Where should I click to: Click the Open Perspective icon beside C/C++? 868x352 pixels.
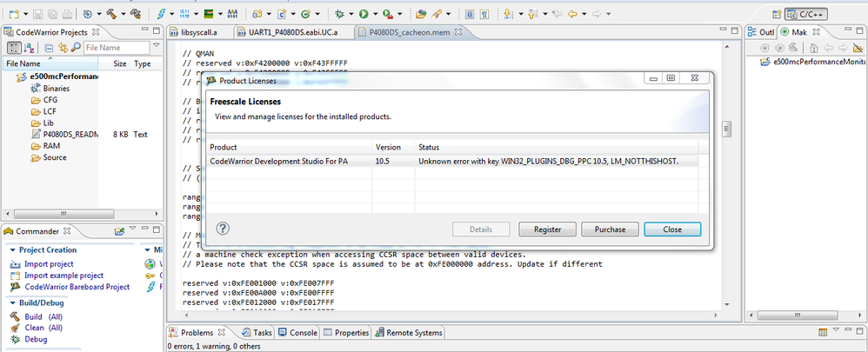click(778, 14)
